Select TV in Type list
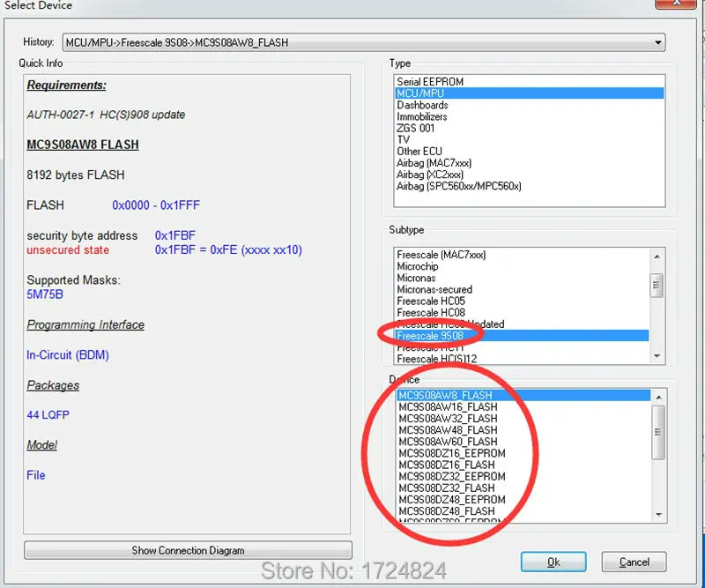Screen dimensions: 705x588 [x=530, y=140]
